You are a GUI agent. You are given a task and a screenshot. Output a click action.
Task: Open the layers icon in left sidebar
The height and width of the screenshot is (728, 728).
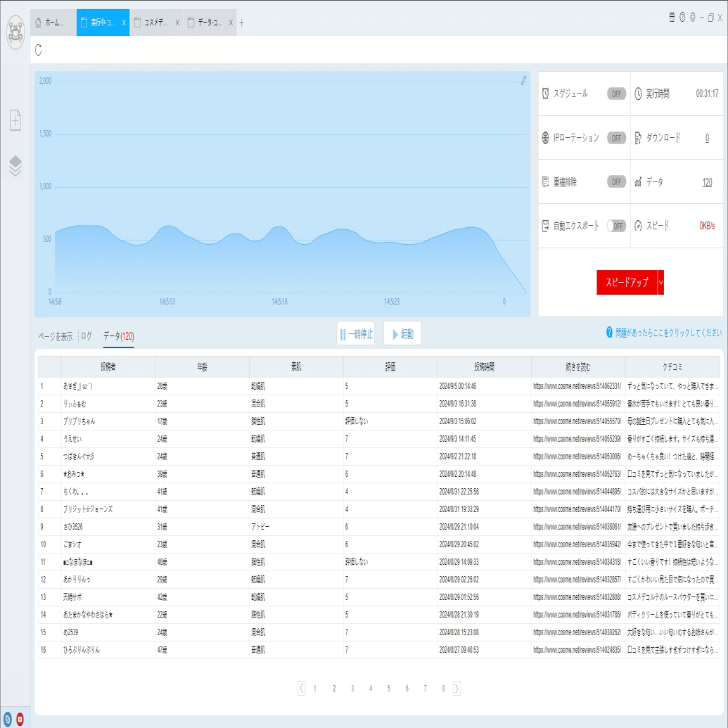[x=15, y=165]
